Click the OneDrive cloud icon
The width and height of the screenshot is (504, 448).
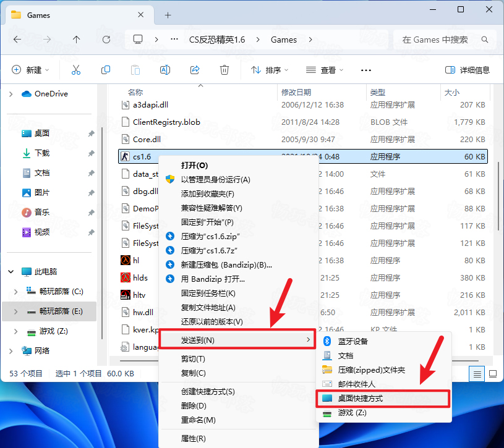(x=27, y=94)
